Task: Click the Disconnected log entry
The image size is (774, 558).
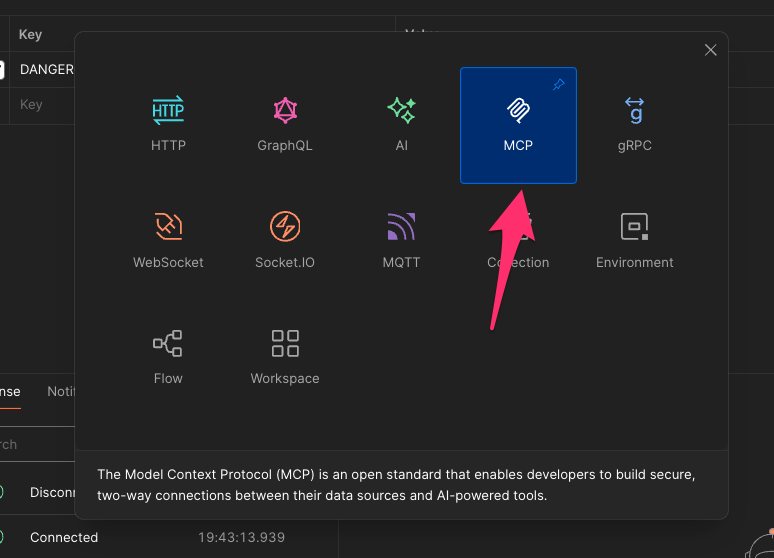Action: pos(52,492)
